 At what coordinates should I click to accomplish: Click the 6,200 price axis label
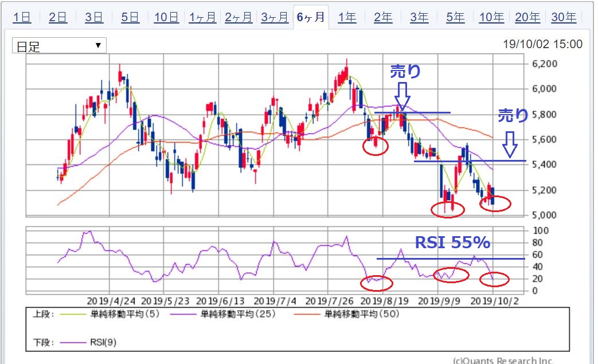[545, 64]
